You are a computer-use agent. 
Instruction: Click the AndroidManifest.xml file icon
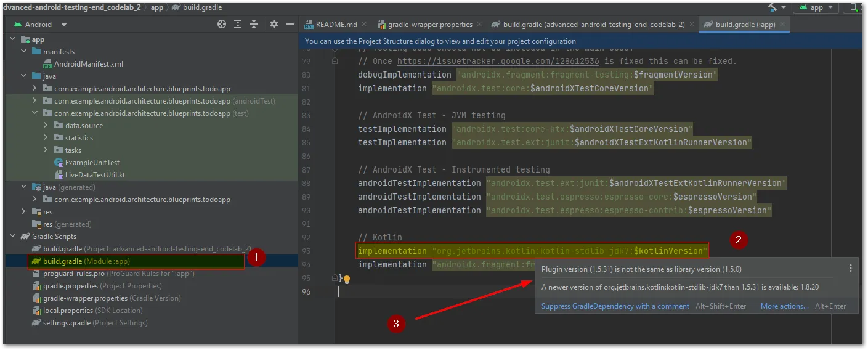(48, 63)
